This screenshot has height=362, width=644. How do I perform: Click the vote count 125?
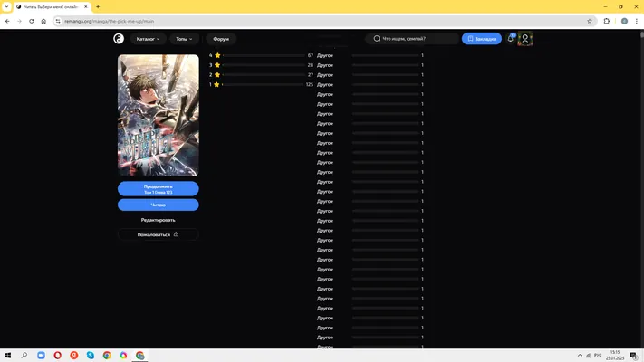point(310,84)
